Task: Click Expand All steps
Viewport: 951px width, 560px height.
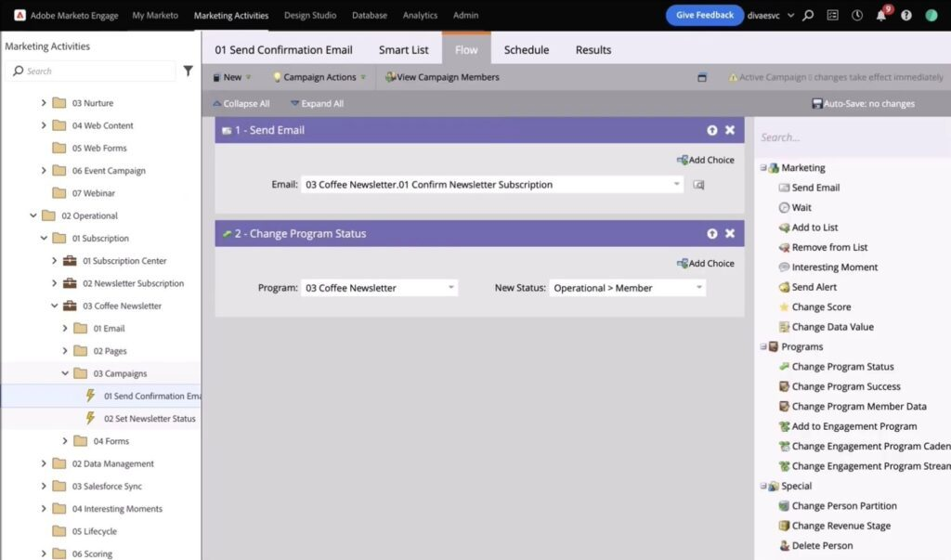Action: click(318, 104)
